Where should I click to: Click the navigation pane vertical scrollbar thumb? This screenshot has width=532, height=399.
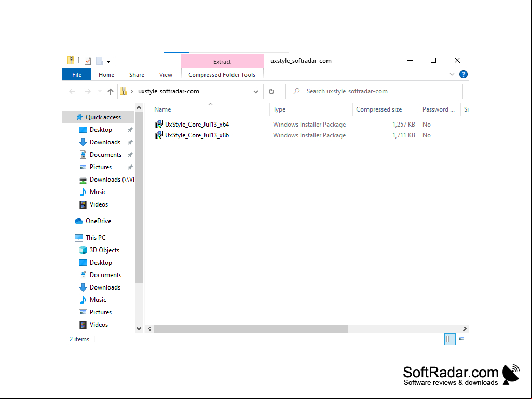click(139, 197)
